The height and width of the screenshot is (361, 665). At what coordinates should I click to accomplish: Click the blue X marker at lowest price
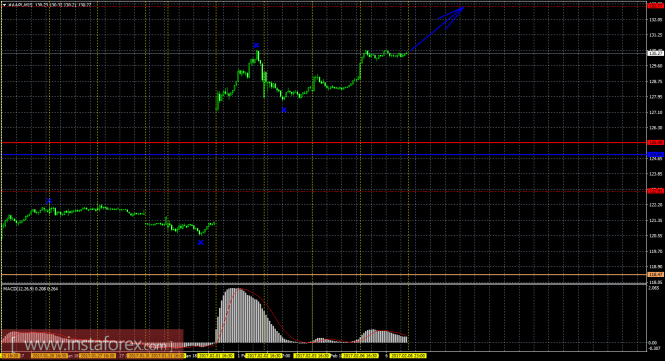click(x=201, y=243)
